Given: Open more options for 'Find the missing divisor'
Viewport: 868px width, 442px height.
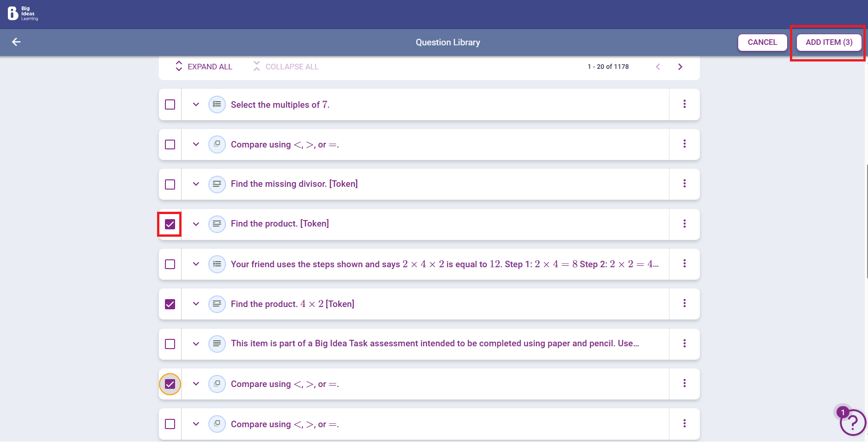Looking at the screenshot, I should [x=684, y=184].
